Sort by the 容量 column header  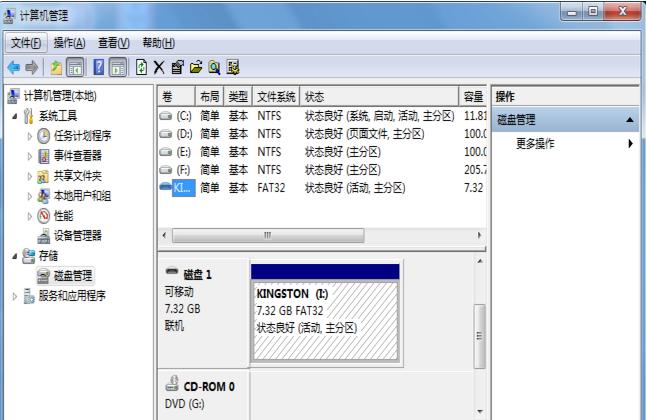[473, 97]
